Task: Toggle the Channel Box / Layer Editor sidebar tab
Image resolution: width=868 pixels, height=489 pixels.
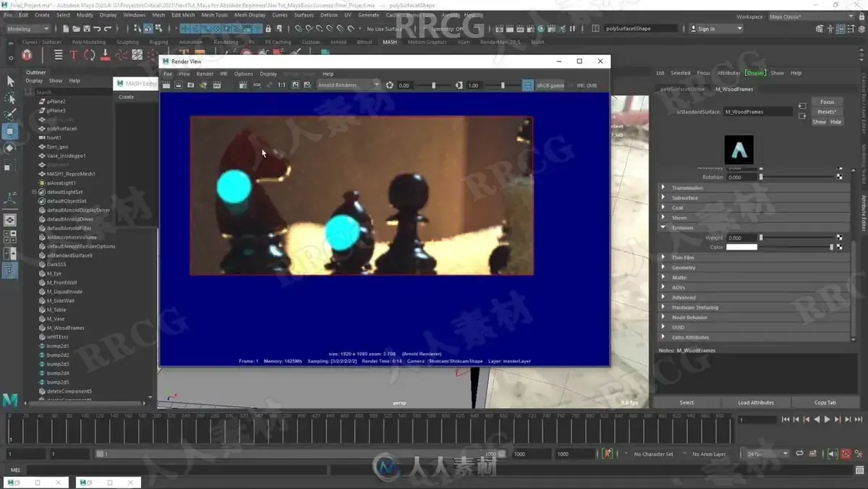Action: (x=863, y=102)
